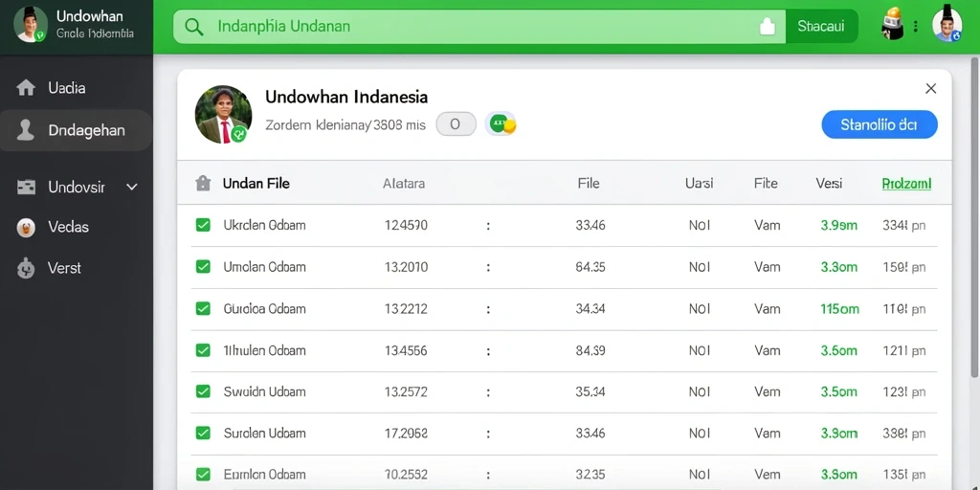The height and width of the screenshot is (490, 980).
Task: Click File value 84.39
Action: (590, 350)
